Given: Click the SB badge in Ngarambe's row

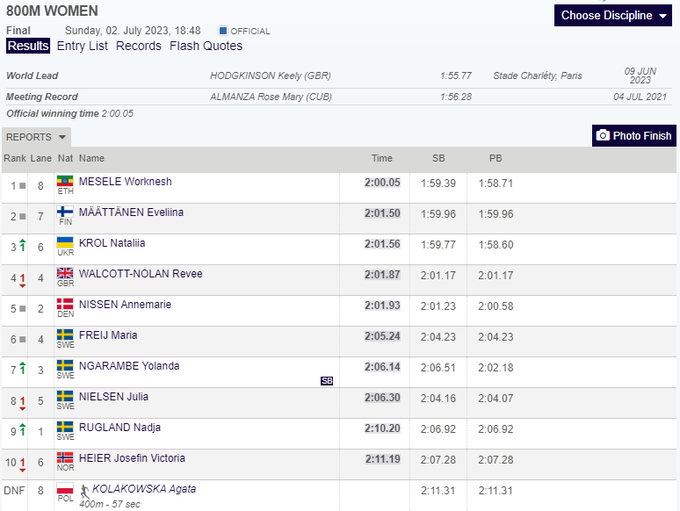Looking at the screenshot, I should click(326, 381).
